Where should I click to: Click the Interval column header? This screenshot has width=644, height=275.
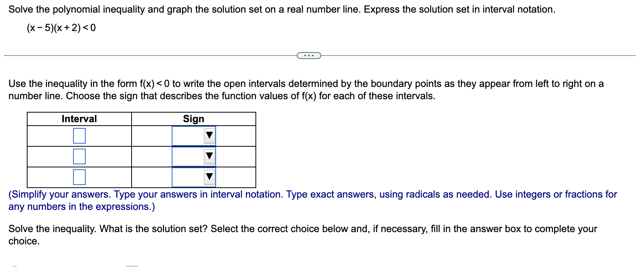pyautogui.click(x=78, y=119)
